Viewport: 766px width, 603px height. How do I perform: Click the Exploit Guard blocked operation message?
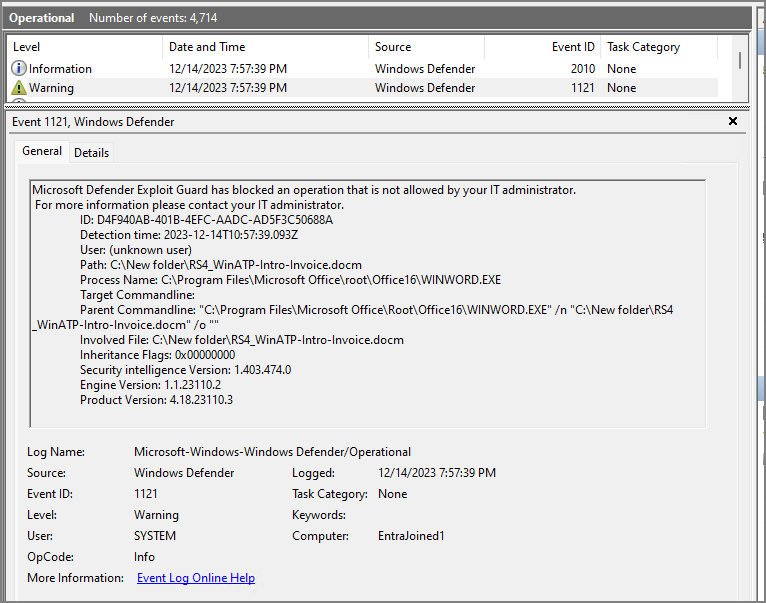tap(304, 190)
